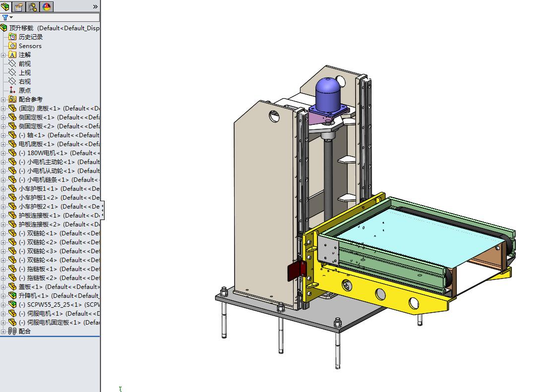Select the (固定) 底板<1> part icon
The image size is (558, 392).
pos(12,108)
